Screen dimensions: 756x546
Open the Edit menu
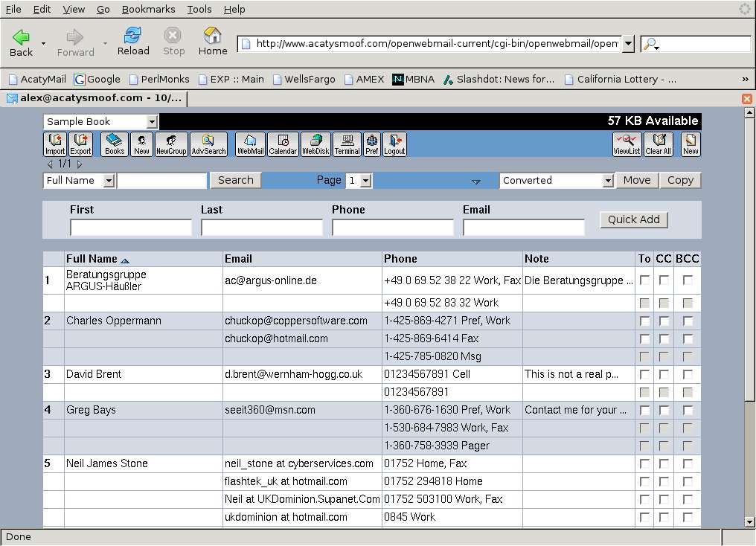tap(42, 9)
